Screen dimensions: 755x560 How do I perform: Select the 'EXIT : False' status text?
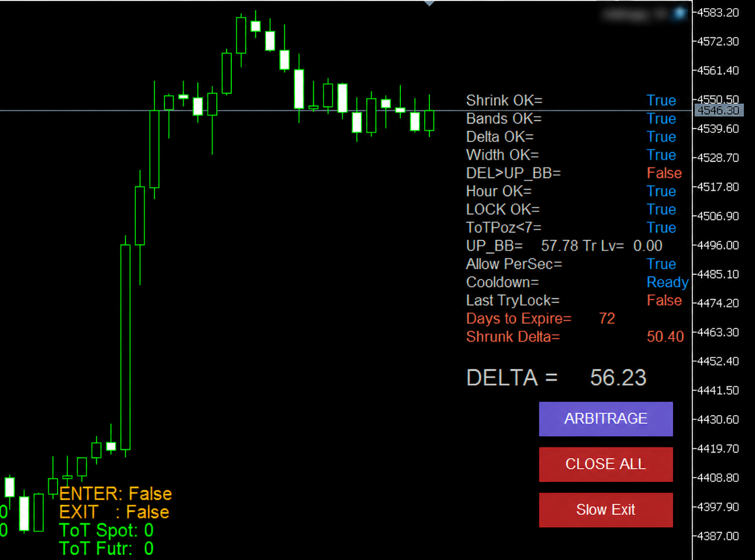pyautogui.click(x=114, y=512)
